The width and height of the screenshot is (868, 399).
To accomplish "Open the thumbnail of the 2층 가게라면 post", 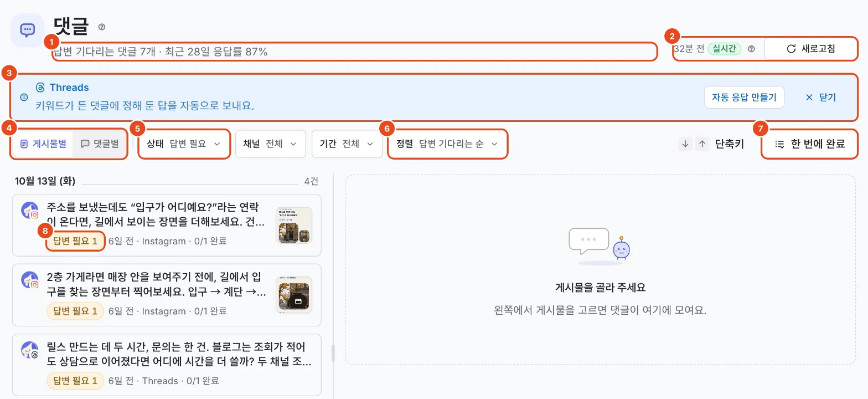I will point(294,295).
